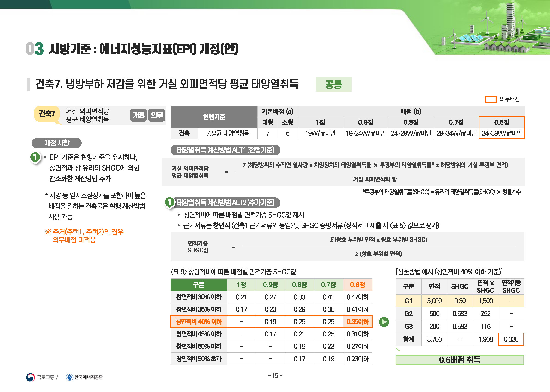This screenshot has height=392, width=550.
Task: Click the 의무 badge
Action: [157, 115]
